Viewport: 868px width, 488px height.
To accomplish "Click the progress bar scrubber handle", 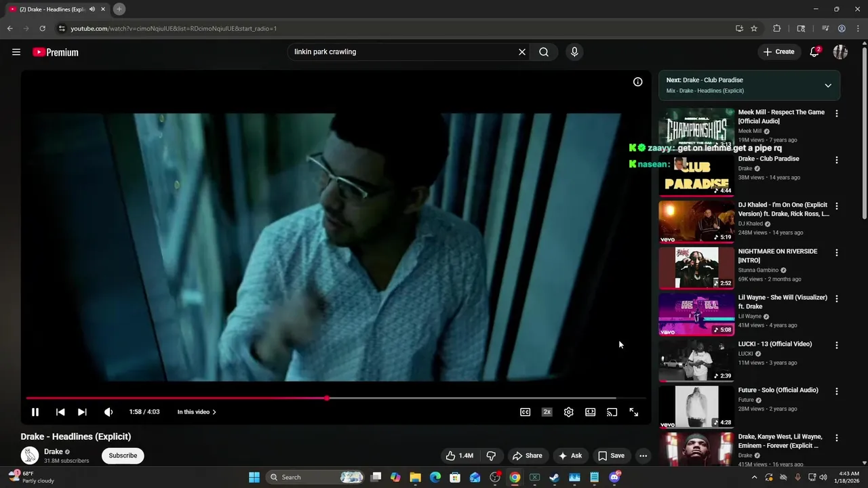I will click(x=327, y=398).
